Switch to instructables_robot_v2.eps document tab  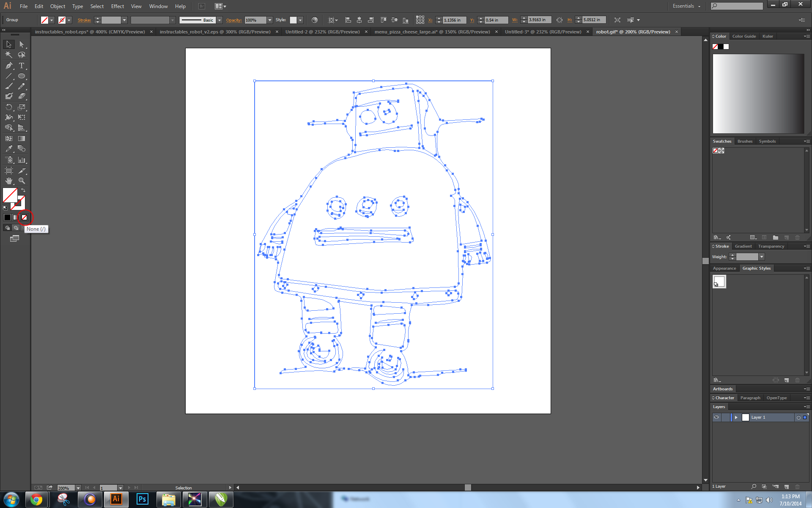click(215, 32)
